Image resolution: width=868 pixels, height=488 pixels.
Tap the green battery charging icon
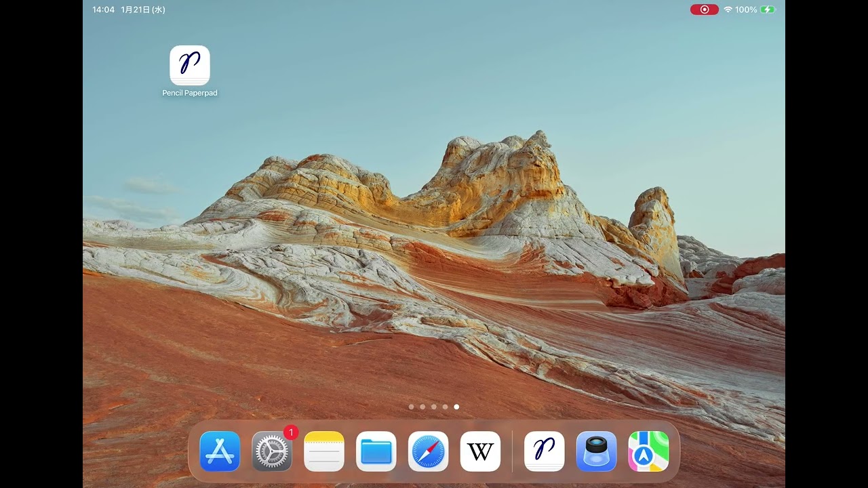coord(768,9)
